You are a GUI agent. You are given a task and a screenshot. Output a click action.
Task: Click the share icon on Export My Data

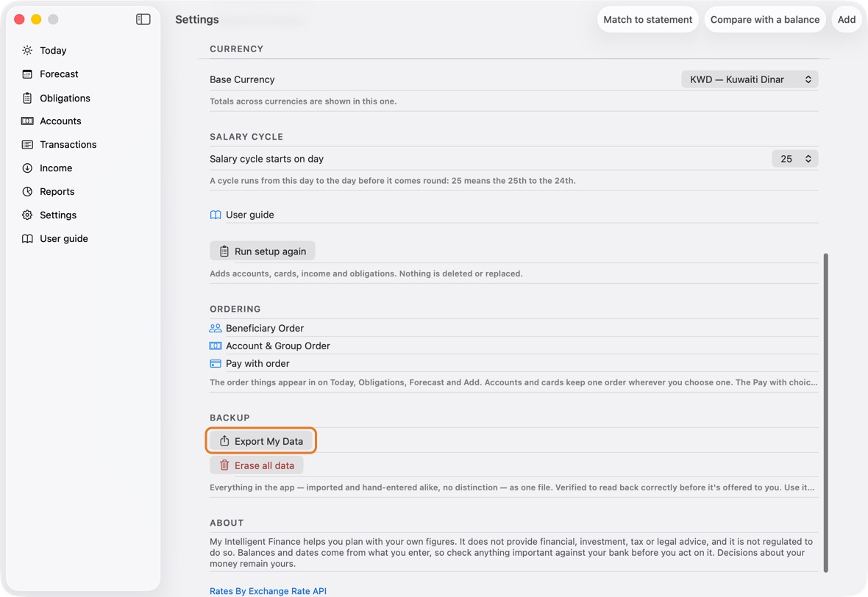[224, 441]
